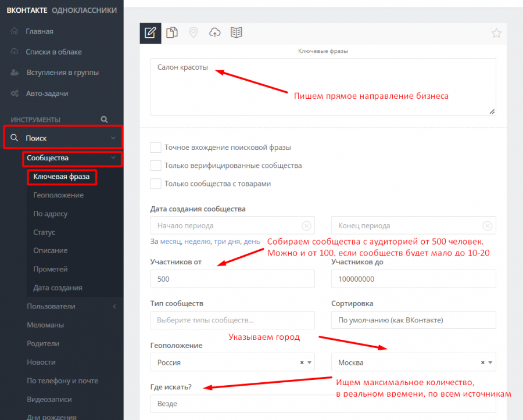Remove Россия selection with x
Image resolution: width=523 pixels, height=420 pixels.
[302, 362]
